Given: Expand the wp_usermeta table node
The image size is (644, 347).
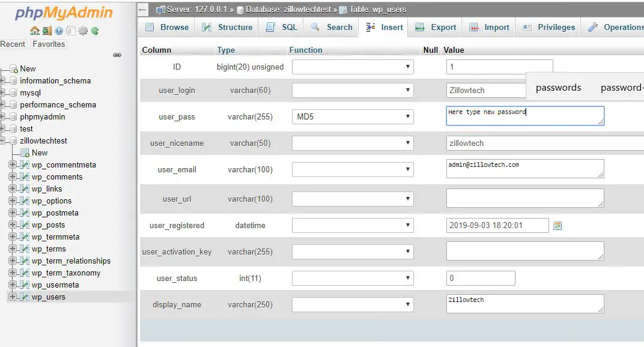Looking at the screenshot, I should (13, 285).
